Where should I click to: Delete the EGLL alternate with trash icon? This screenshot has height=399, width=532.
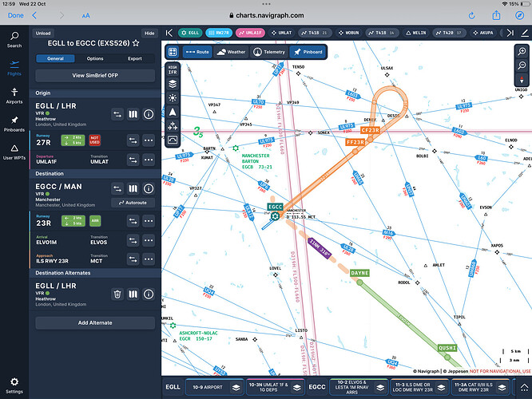(x=117, y=294)
